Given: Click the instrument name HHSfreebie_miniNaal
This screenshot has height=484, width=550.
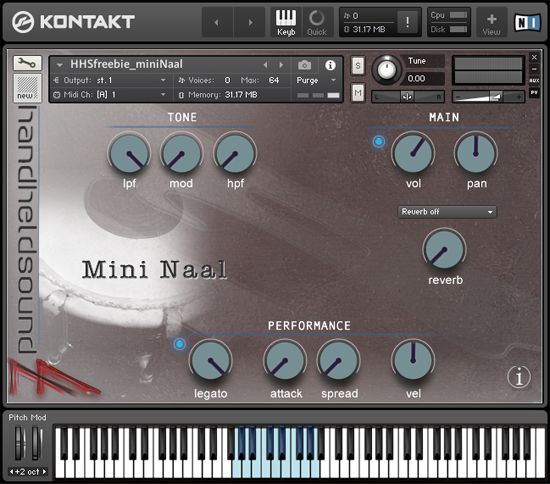Looking at the screenshot, I should coord(126,64).
